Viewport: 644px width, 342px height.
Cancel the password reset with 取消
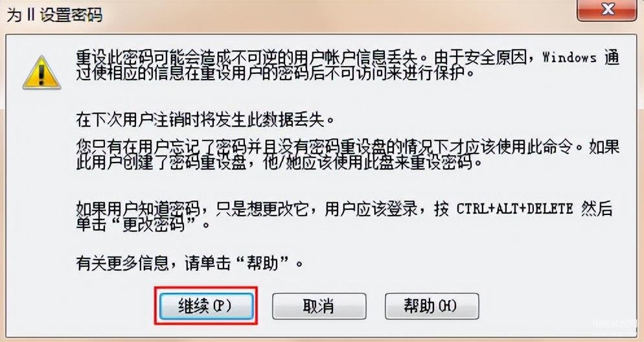(x=319, y=306)
